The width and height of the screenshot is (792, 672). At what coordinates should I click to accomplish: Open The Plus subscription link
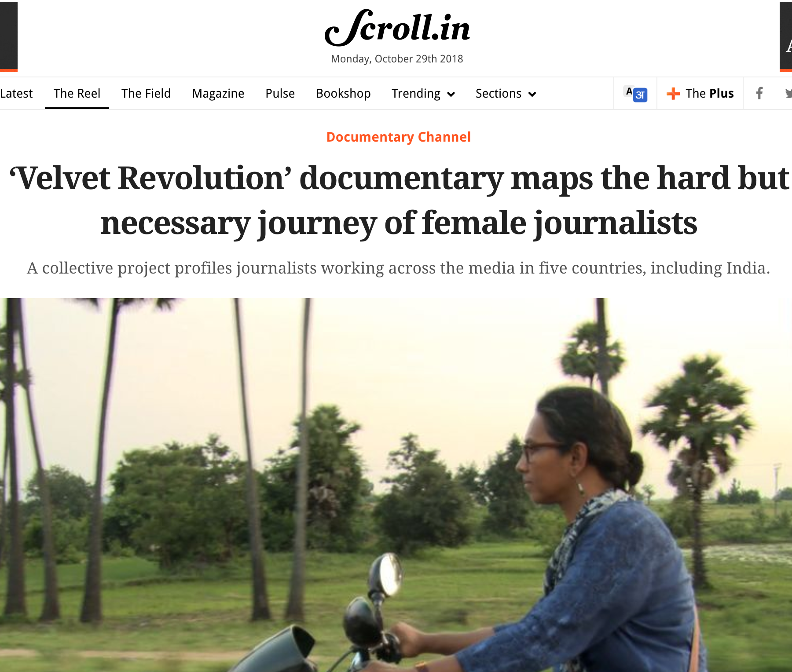coord(700,93)
